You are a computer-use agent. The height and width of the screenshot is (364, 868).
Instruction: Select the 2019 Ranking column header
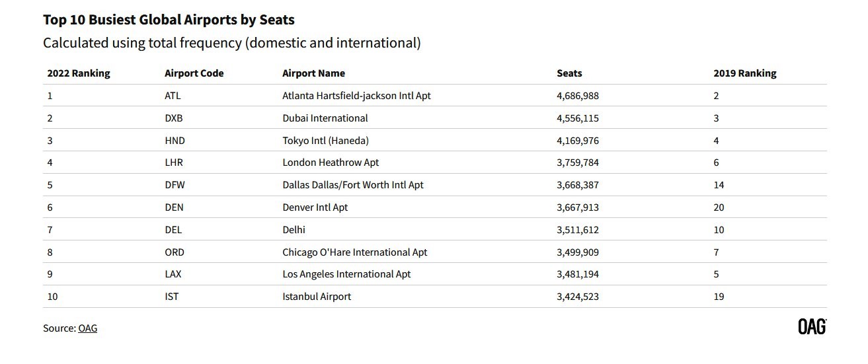click(745, 73)
